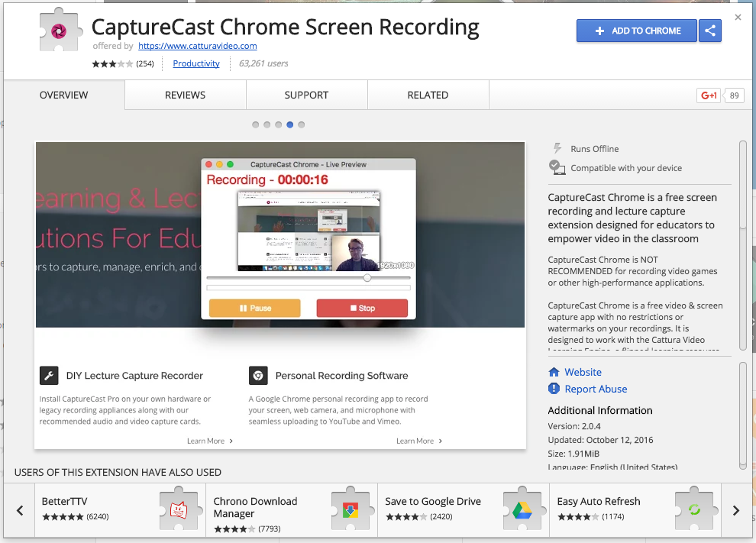Click the Chrono Download Manager star rating
This screenshot has height=543, width=756.
click(x=234, y=529)
